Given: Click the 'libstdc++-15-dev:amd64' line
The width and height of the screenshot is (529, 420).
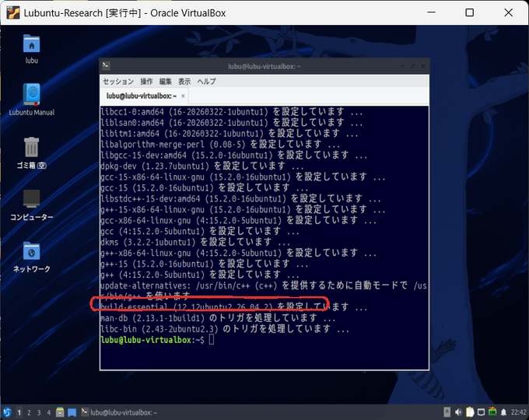Looking at the screenshot, I should click(x=241, y=198).
